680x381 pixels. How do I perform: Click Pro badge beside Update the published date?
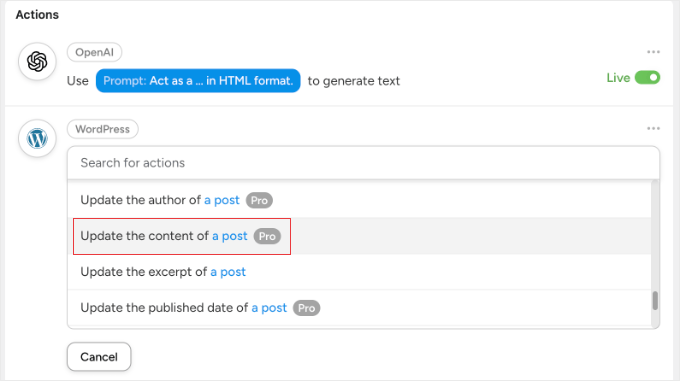click(x=307, y=308)
